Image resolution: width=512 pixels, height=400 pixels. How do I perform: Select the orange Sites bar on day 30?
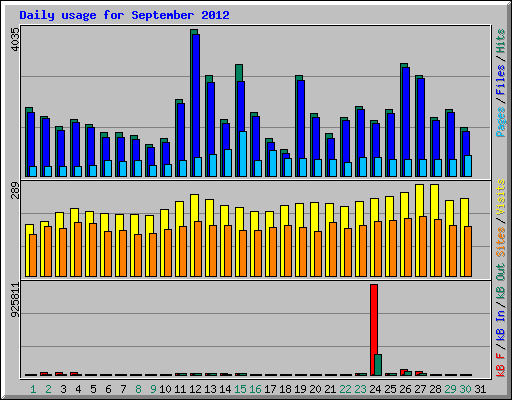[468, 251]
